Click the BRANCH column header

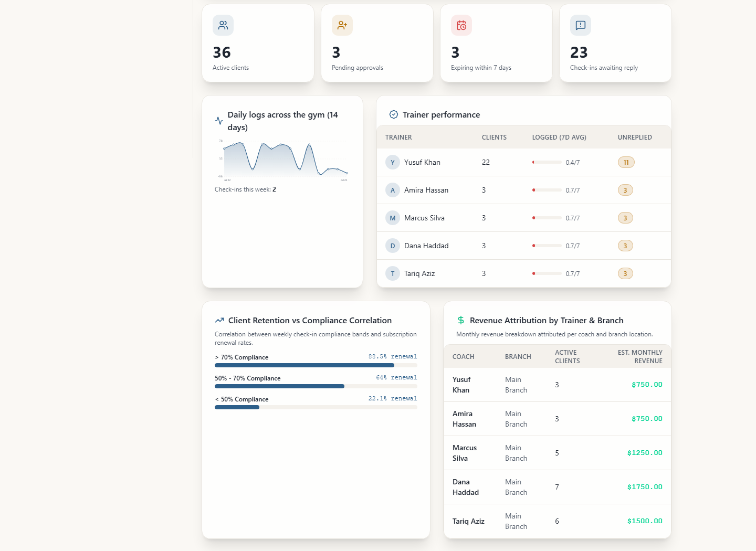coord(518,357)
